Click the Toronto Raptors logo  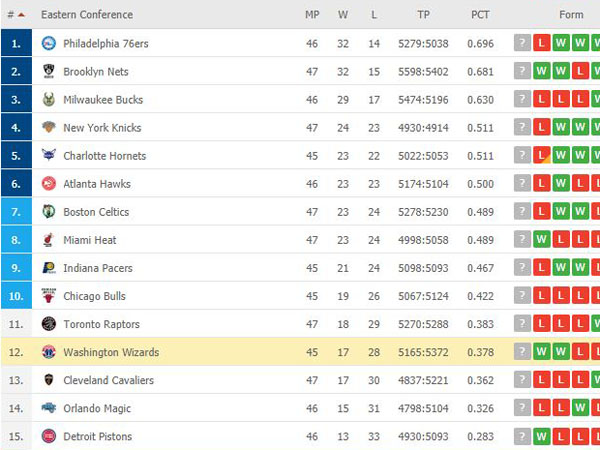point(49,324)
